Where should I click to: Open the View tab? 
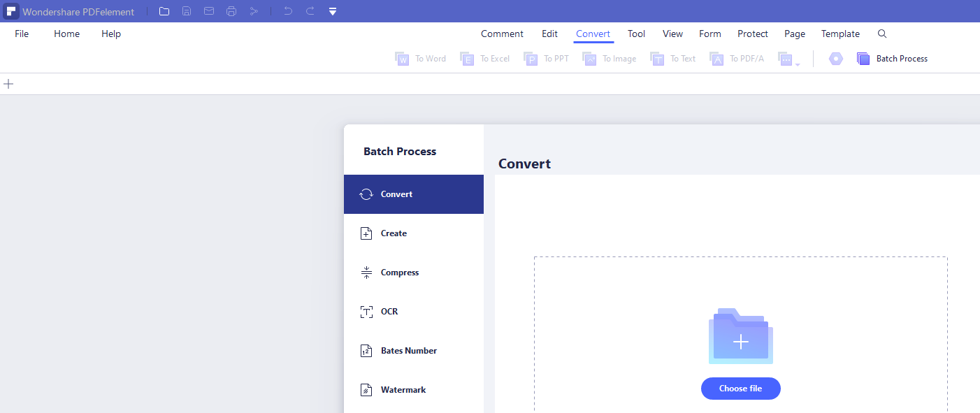[672, 34]
